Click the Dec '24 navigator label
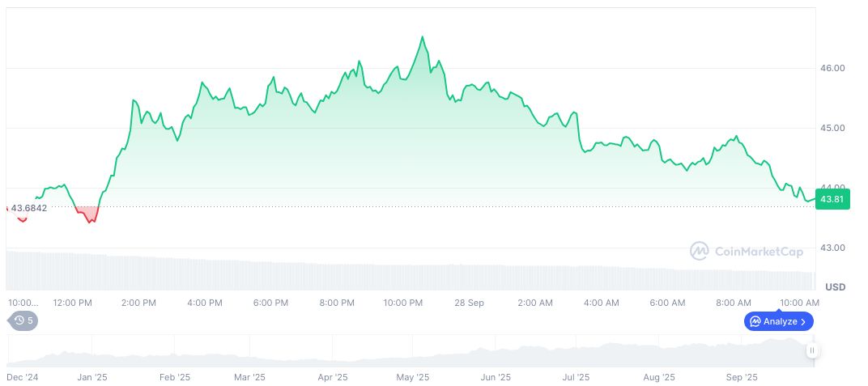This screenshot has width=868, height=386. point(22,377)
